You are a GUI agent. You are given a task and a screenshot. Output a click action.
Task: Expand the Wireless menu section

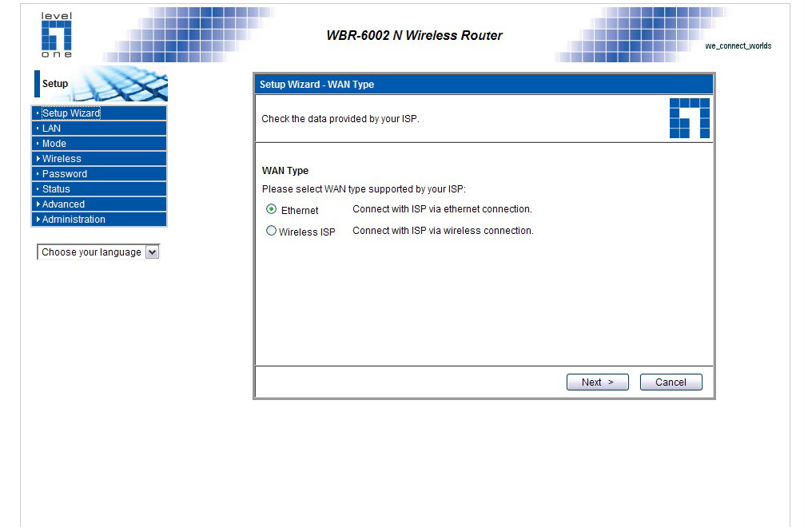point(99,158)
